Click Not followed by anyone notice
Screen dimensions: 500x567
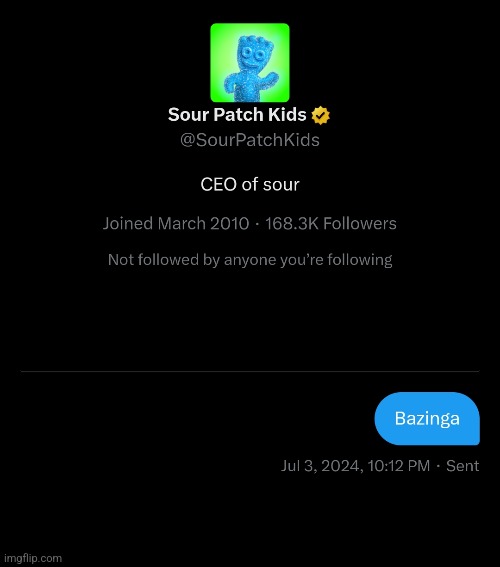[250, 260]
